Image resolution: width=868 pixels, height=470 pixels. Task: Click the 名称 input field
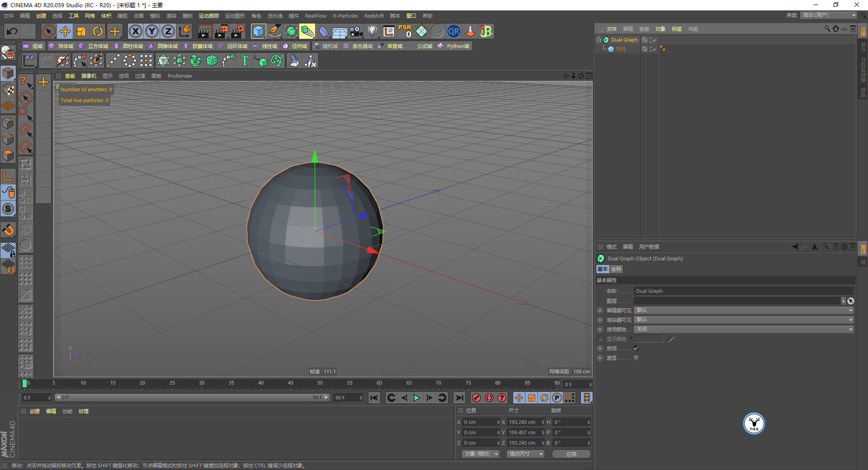tap(744, 291)
